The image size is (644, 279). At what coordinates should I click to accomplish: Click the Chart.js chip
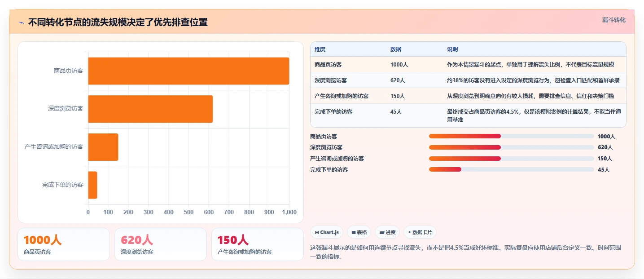click(327, 232)
